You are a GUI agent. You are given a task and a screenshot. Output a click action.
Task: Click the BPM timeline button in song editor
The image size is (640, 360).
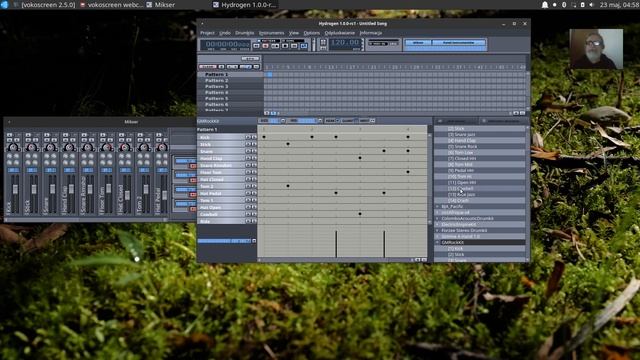250,59
